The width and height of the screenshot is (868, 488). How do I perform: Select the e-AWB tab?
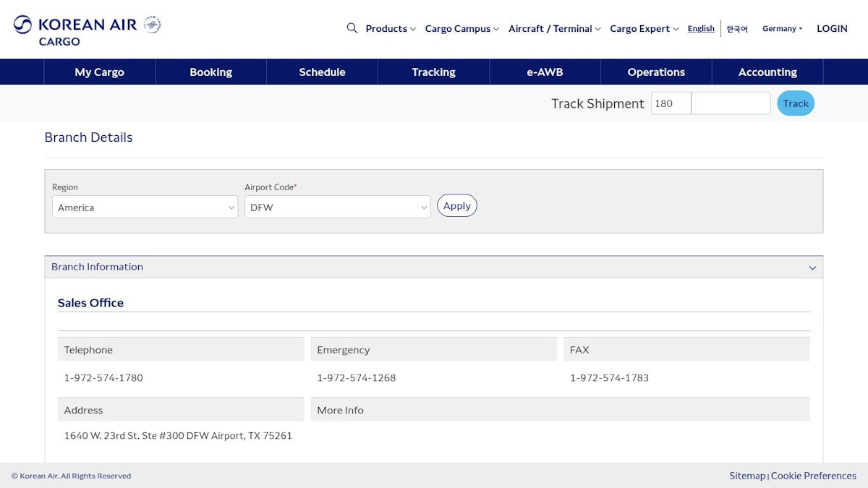pos(545,72)
